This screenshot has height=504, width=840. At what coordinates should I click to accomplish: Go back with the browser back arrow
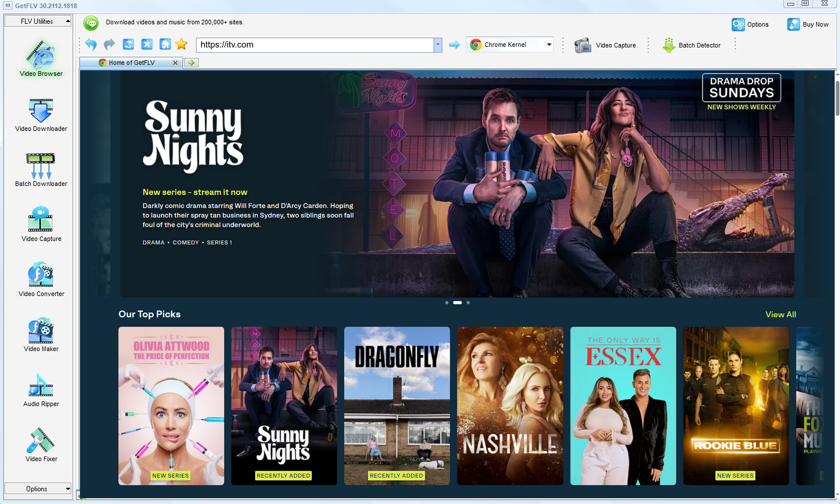point(91,45)
